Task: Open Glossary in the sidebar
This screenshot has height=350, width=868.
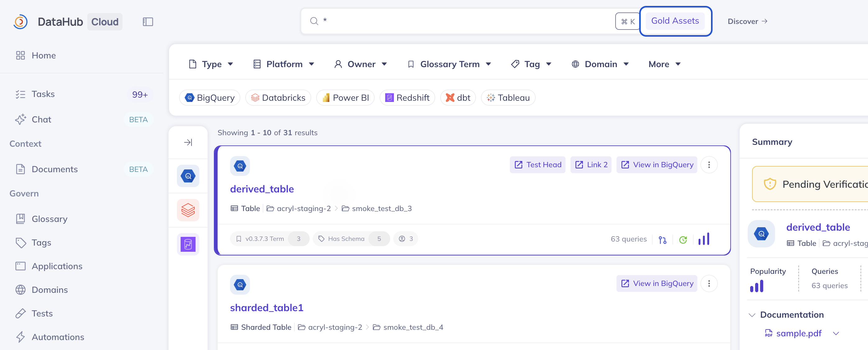Action: (49, 219)
